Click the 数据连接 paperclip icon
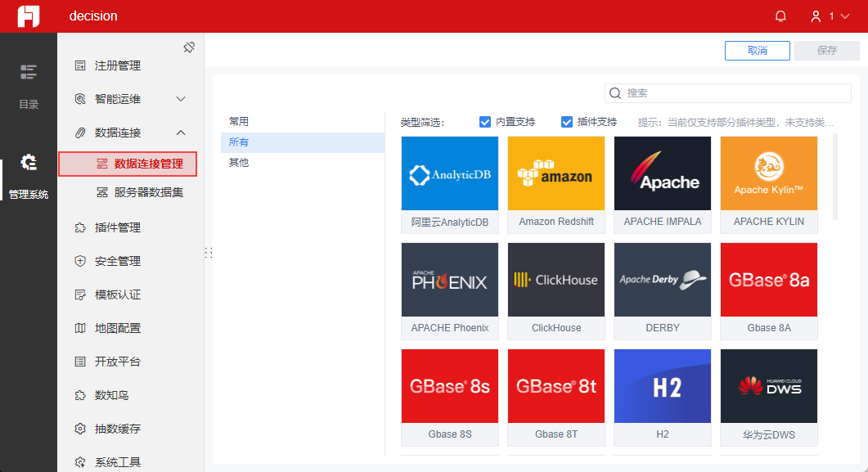This screenshot has width=868, height=472. click(80, 133)
